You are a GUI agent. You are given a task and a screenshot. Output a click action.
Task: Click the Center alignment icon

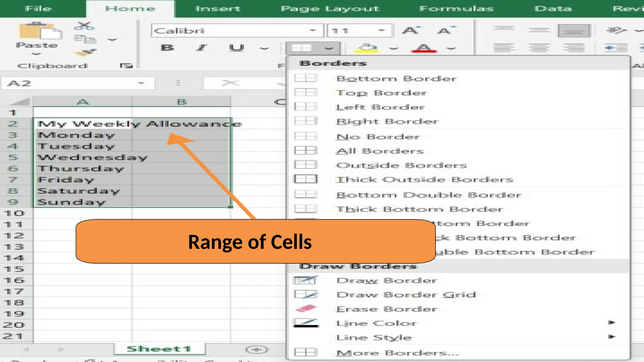point(539,48)
